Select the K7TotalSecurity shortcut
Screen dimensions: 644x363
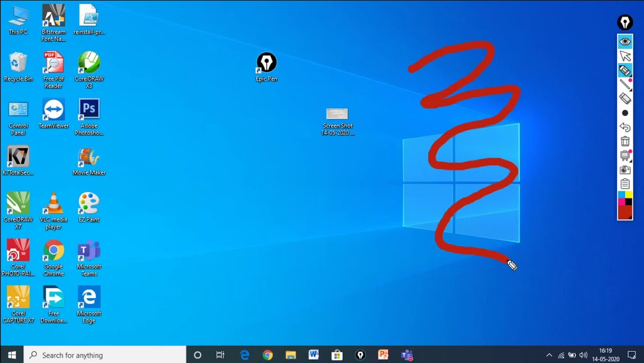[18, 161]
